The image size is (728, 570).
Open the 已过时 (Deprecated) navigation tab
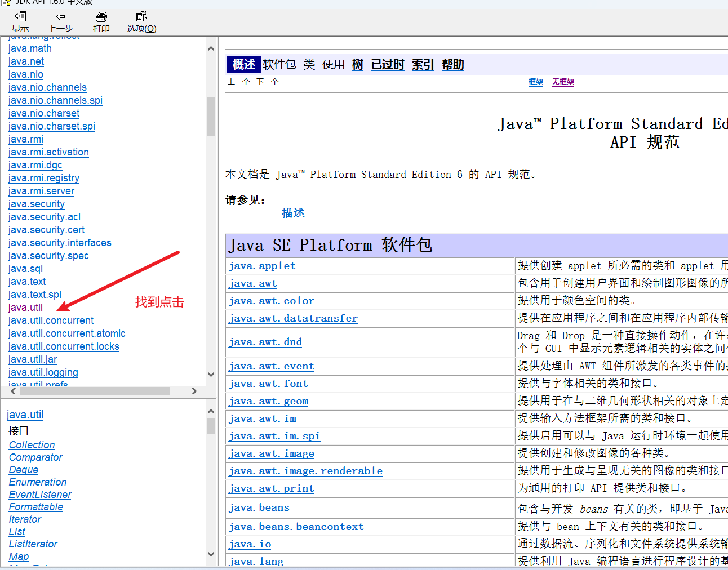point(388,65)
